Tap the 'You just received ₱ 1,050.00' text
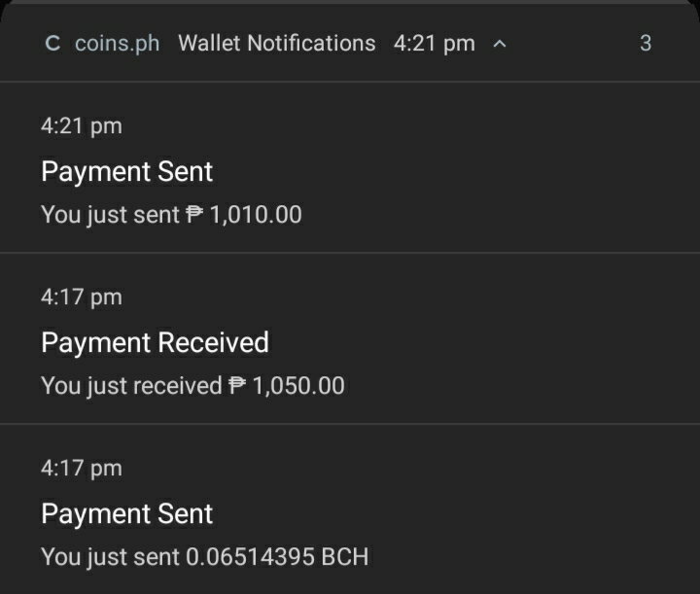The image size is (700, 594). 192,386
